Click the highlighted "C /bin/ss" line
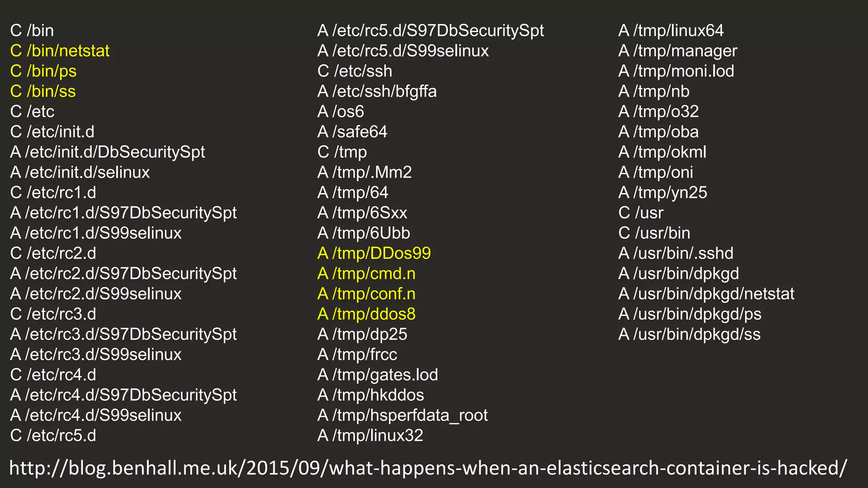The image size is (868, 488). pyautogui.click(x=43, y=91)
